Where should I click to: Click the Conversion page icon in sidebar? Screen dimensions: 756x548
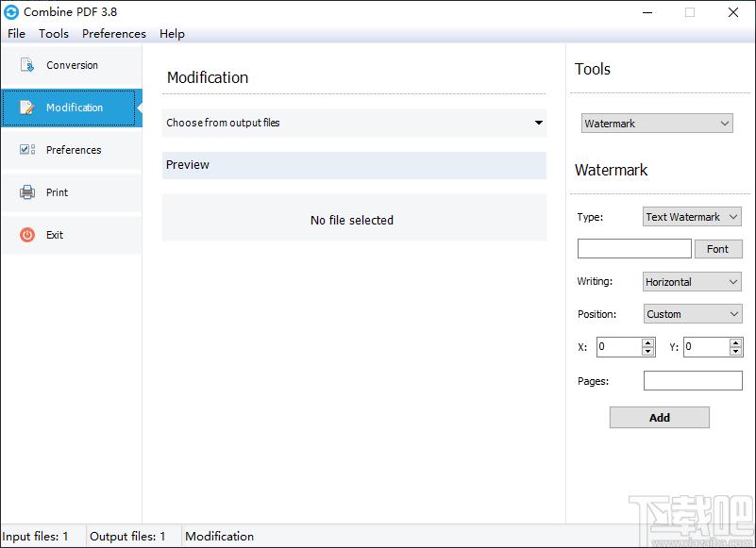point(27,64)
